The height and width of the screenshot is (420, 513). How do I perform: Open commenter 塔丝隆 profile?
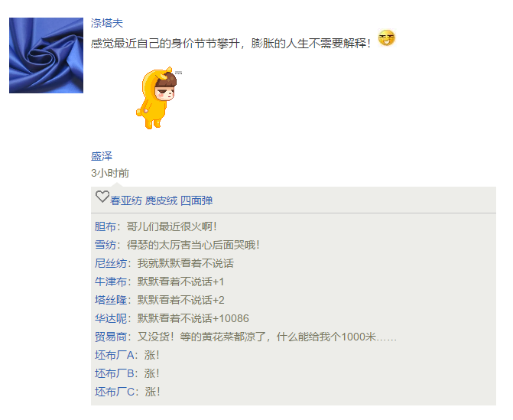(x=111, y=300)
